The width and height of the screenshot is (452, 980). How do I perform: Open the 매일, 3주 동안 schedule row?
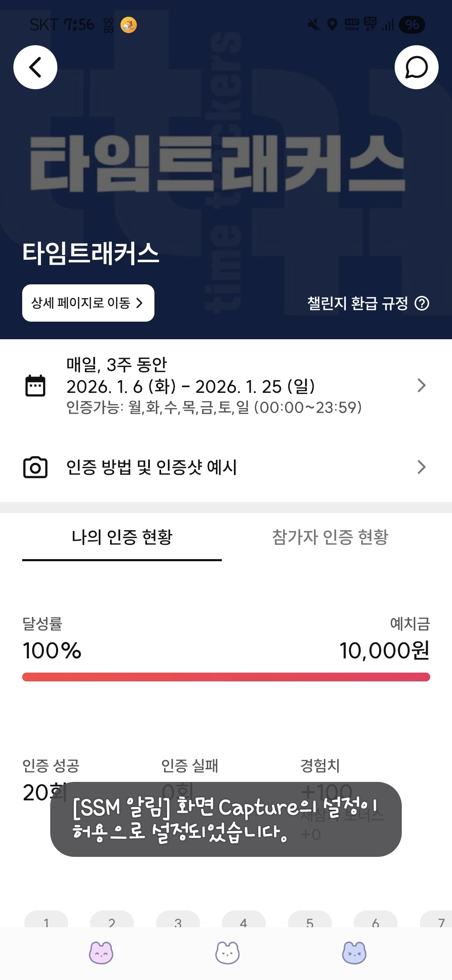click(226, 385)
